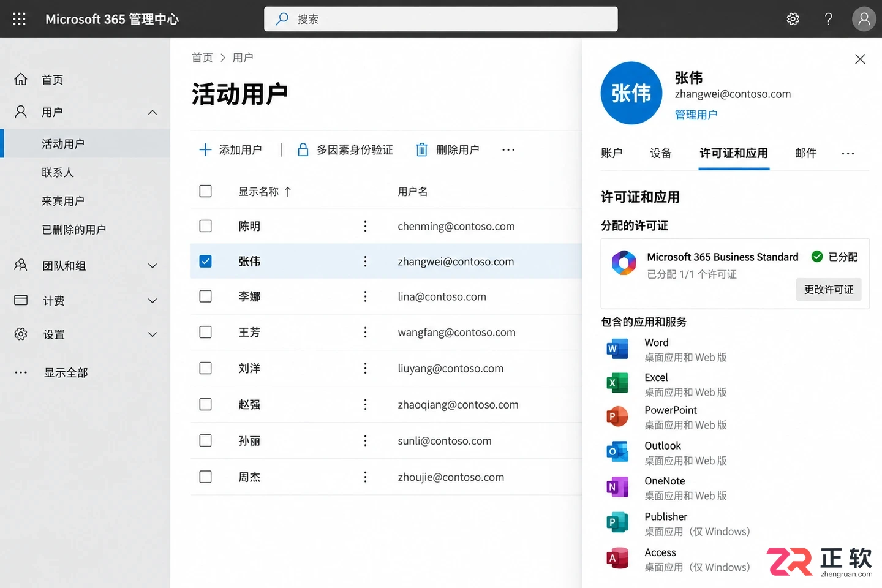Click the Word app icon
The width and height of the screenshot is (882, 588).
tap(617, 349)
